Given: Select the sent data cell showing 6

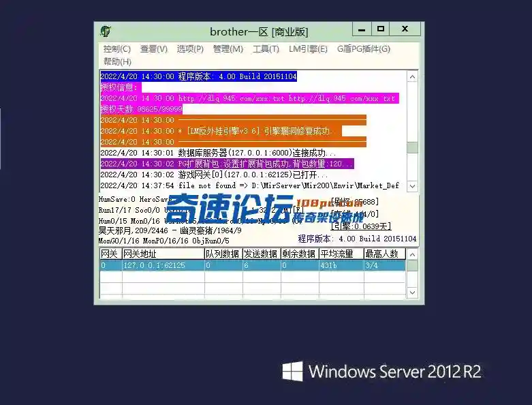Looking at the screenshot, I should (x=262, y=265).
